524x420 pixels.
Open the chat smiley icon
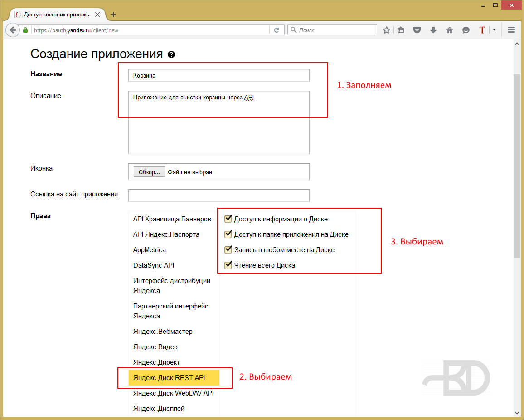tap(466, 30)
